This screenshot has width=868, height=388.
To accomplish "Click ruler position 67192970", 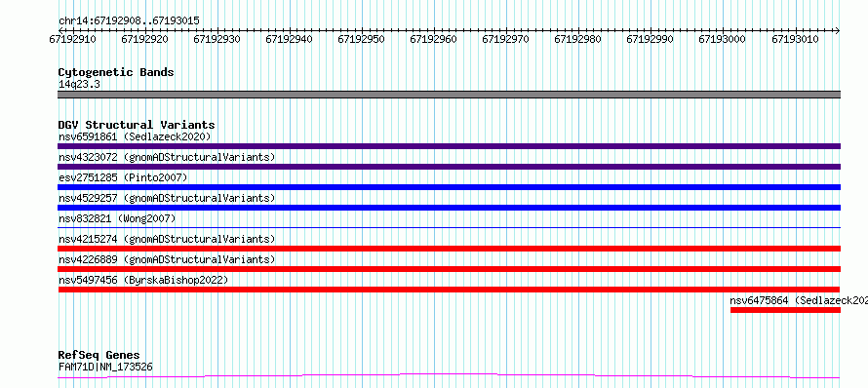I will click(x=505, y=39).
